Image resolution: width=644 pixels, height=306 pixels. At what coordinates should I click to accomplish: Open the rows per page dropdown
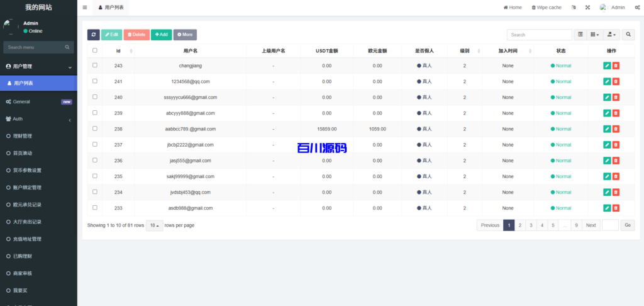[155, 225]
